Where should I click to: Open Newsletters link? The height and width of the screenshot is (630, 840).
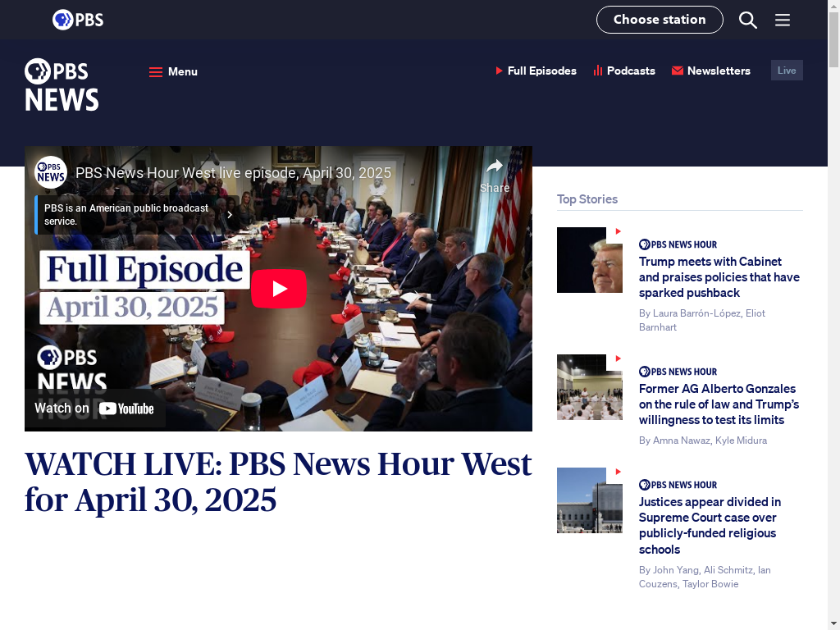pyautogui.click(x=711, y=71)
